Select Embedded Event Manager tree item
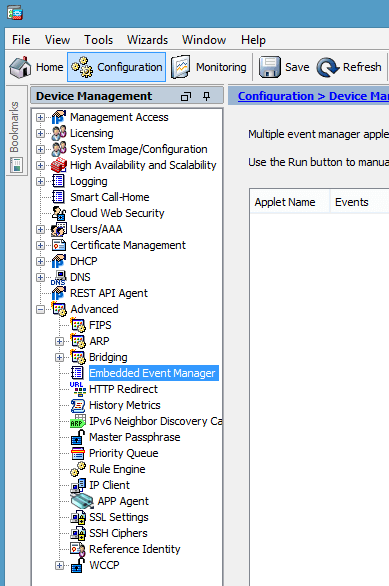 (154, 373)
